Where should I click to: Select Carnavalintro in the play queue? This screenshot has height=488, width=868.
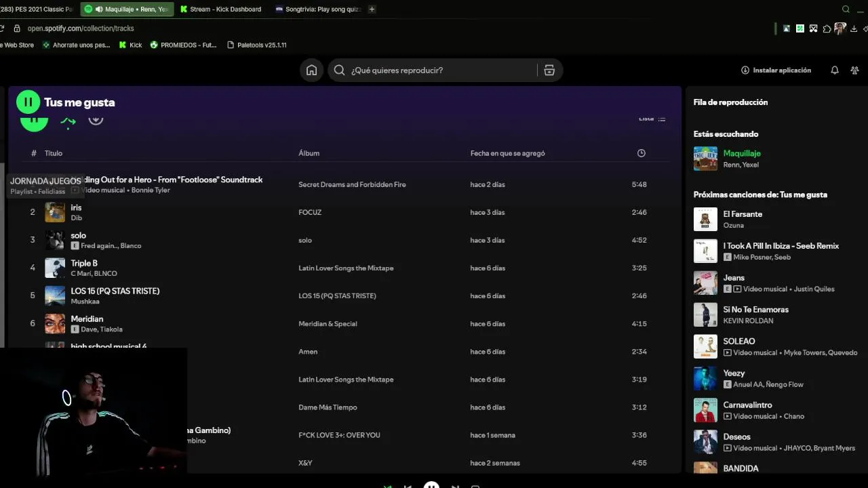[x=747, y=405]
